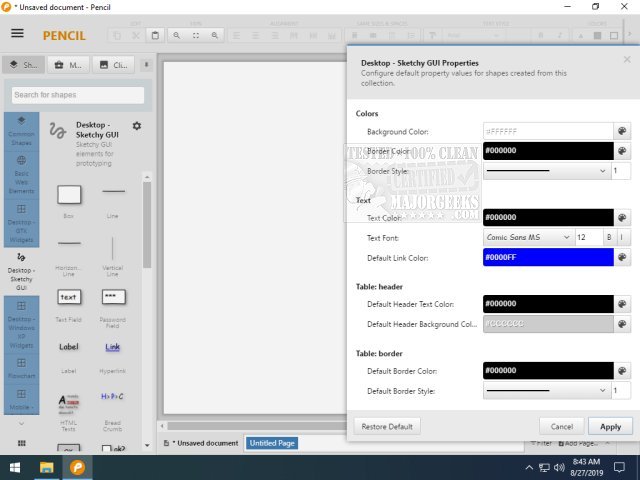Image resolution: width=640 pixels, height=480 pixels.
Task: Open collection settings gear icon
Action: click(x=137, y=126)
